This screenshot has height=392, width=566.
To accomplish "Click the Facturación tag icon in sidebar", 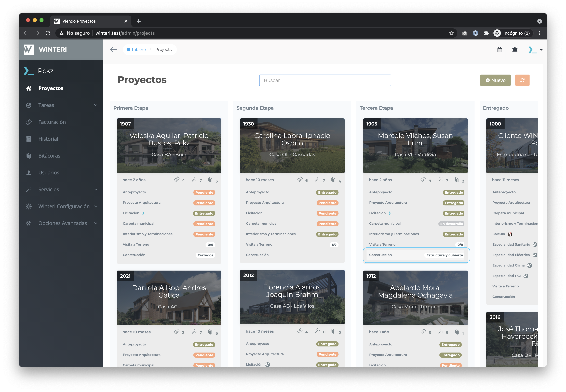I will (29, 122).
